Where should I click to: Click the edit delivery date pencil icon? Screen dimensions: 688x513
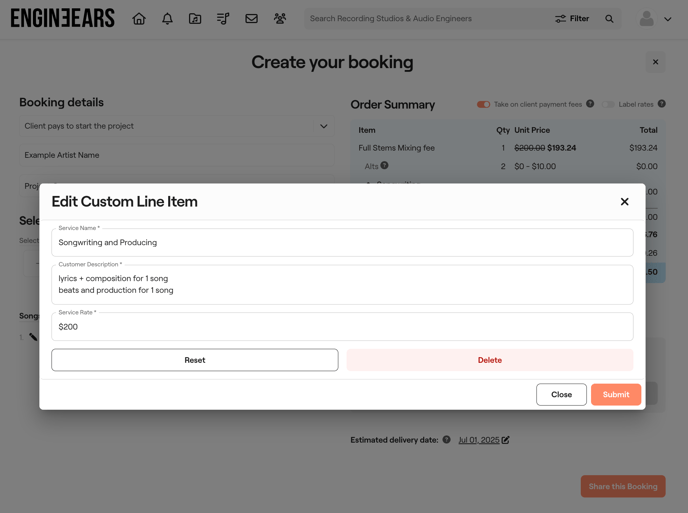click(x=506, y=440)
